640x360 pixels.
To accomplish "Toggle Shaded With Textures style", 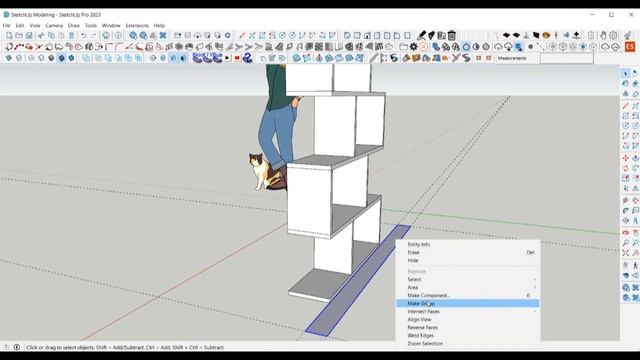I will [x=61, y=58].
